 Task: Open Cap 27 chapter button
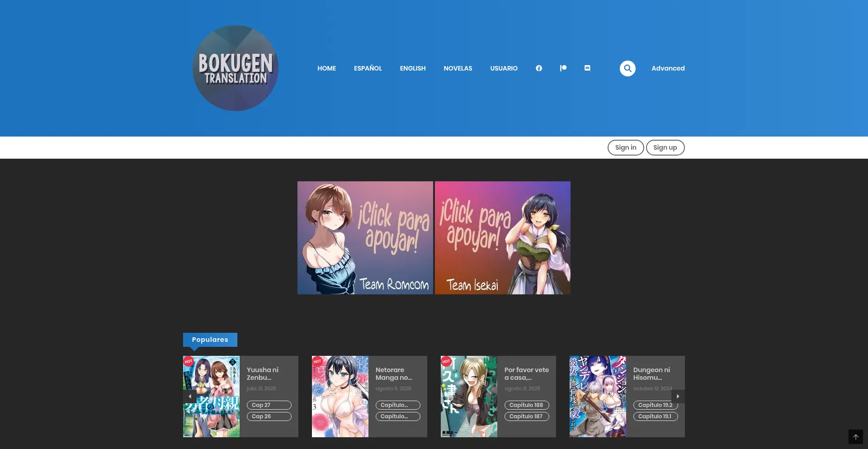[x=269, y=405]
